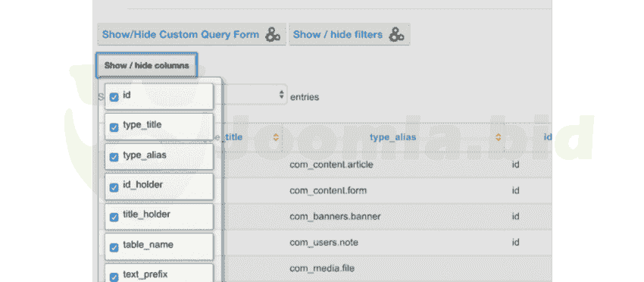Screen dimensions: 644x282
Task: Select the com_banners.banner row cell
Action: [335, 216]
